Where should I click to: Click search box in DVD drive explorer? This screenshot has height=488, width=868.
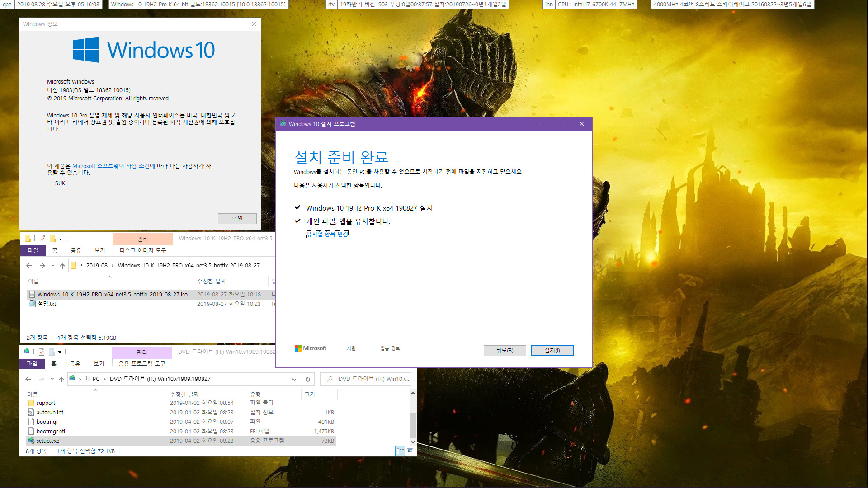click(366, 379)
